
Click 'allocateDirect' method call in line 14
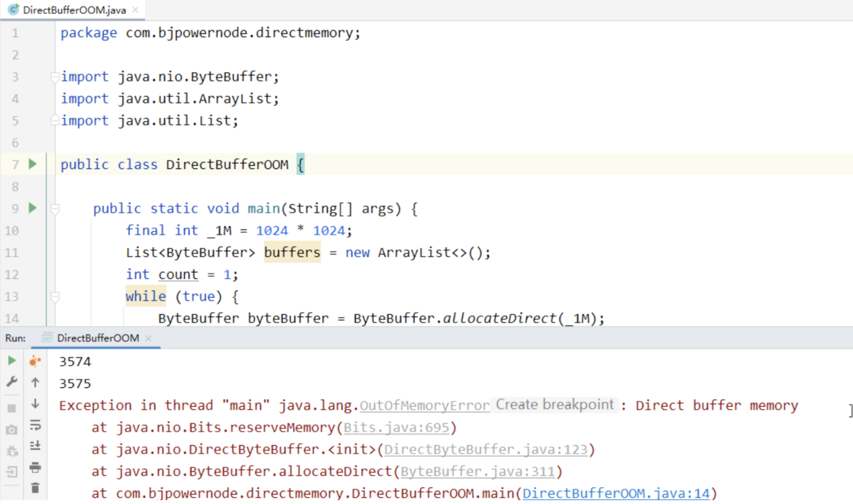pos(500,319)
